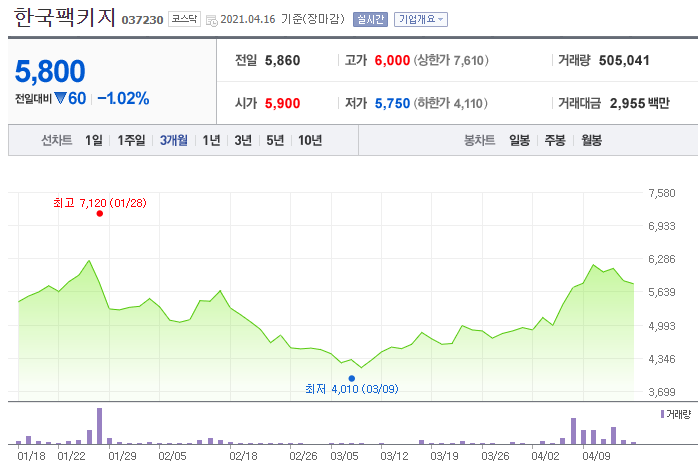The image size is (698, 474).
Task: Select the 5년 line chart tab
Action: (x=275, y=141)
